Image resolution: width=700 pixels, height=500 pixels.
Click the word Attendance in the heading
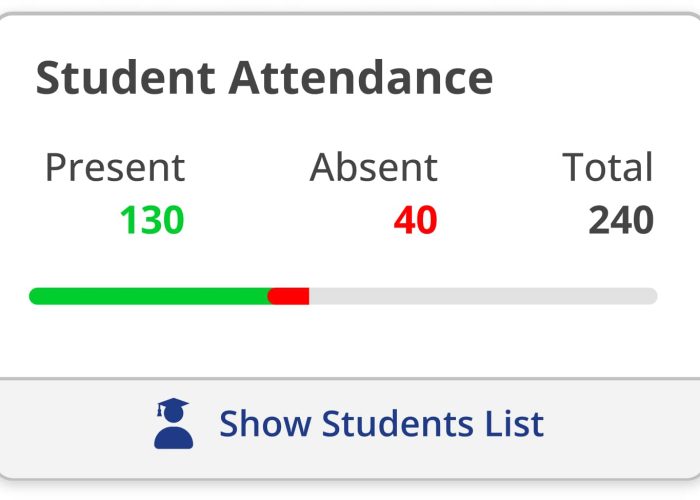pos(361,78)
